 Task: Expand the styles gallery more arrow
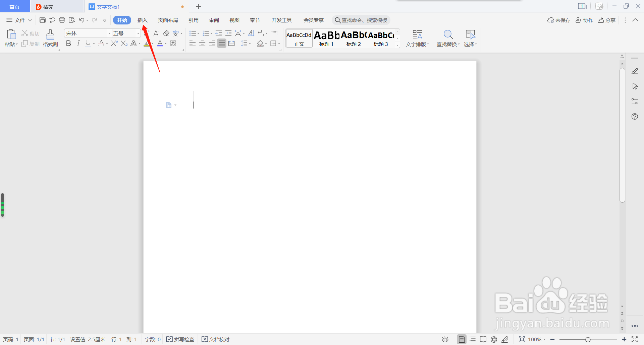coord(397,45)
